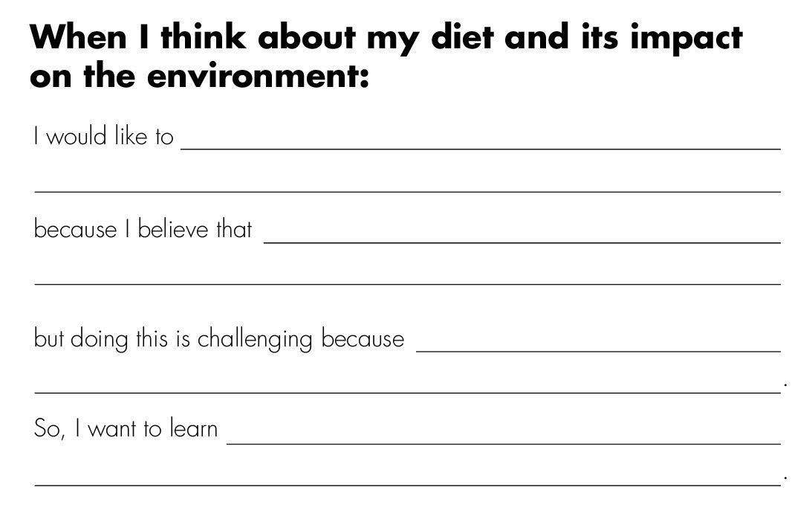
Task: Click the word "impact" in the heading
Action: [686, 39]
